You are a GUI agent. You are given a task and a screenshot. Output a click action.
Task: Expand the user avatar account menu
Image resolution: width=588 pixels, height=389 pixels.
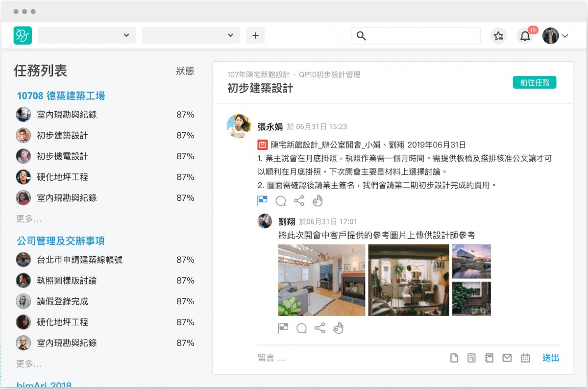point(555,36)
